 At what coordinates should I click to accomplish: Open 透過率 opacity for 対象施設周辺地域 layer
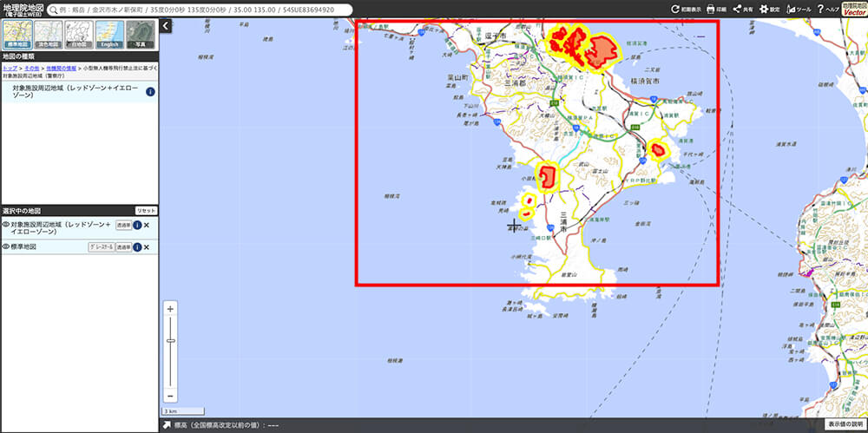click(123, 225)
